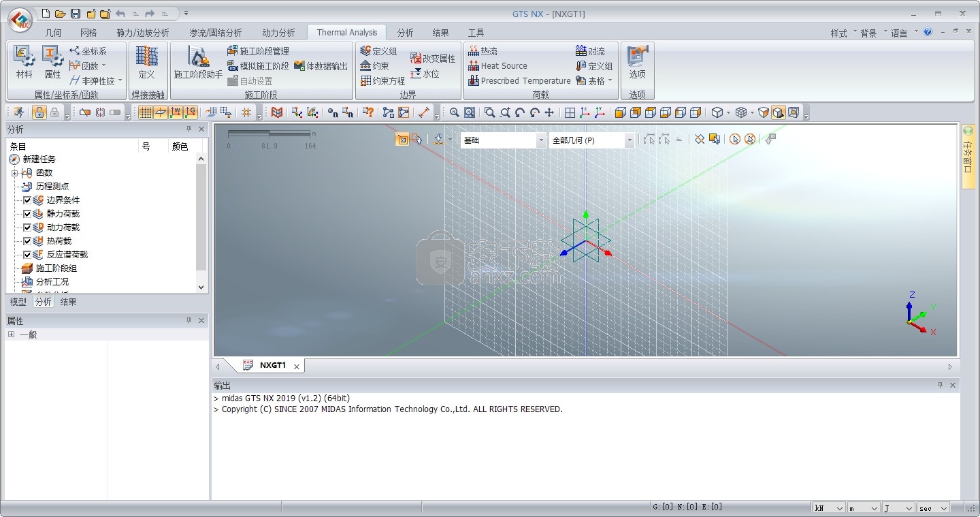Click the 约束方程 constraint equation tool
The height and width of the screenshot is (517, 980).
pos(382,80)
